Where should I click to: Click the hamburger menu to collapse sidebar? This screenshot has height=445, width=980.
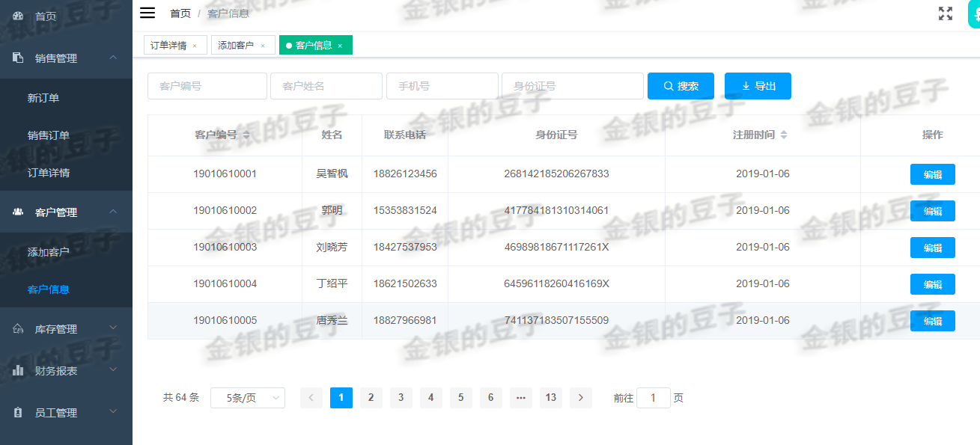pyautogui.click(x=147, y=12)
